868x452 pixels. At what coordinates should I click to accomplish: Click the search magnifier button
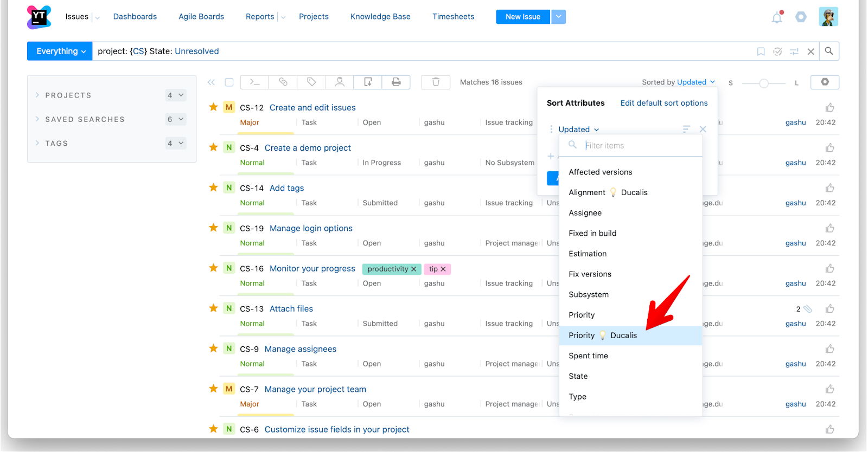pyautogui.click(x=828, y=51)
